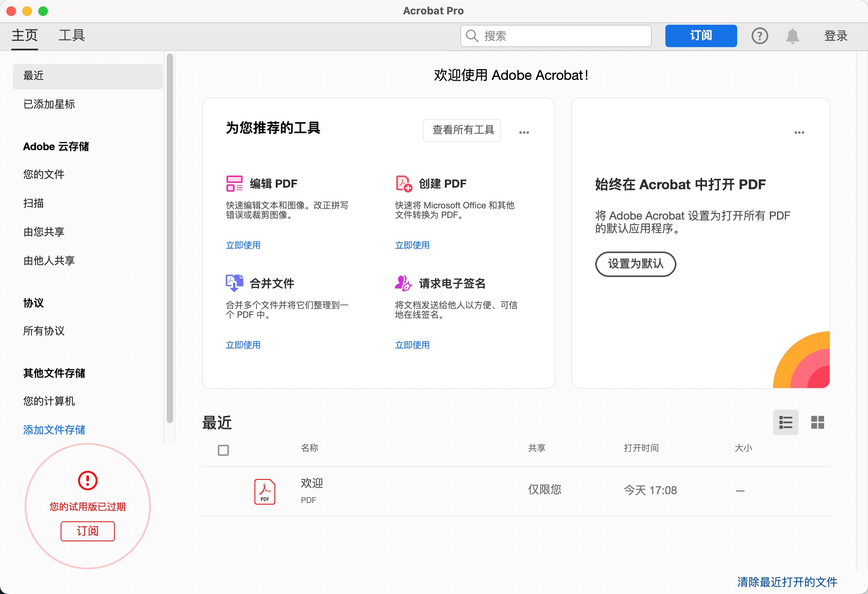Open 扫描 in the sidebar
This screenshot has height=594, width=868.
tap(34, 203)
